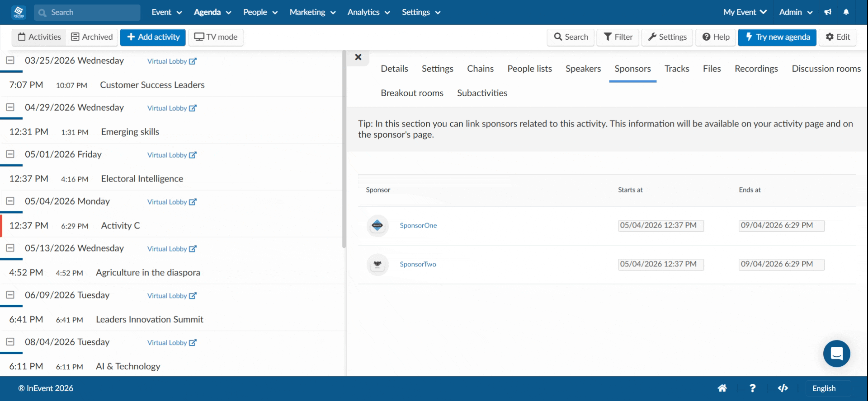
Task: Open the Agenda dropdown menu
Action: point(212,12)
